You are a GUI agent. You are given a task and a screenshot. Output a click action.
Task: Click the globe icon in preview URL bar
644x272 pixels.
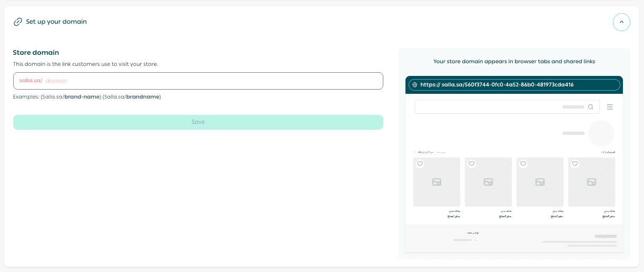click(414, 85)
